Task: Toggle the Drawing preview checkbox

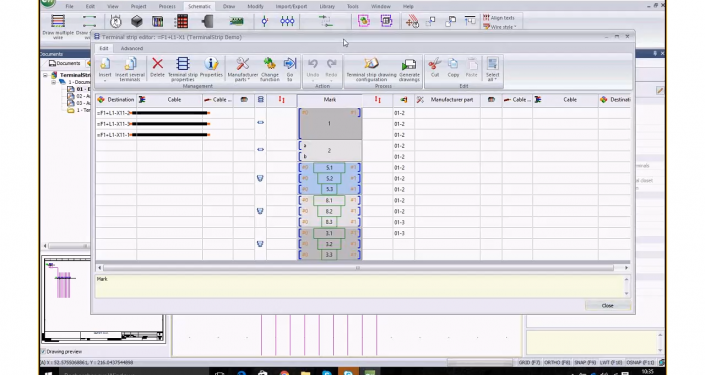Action: [x=44, y=352]
